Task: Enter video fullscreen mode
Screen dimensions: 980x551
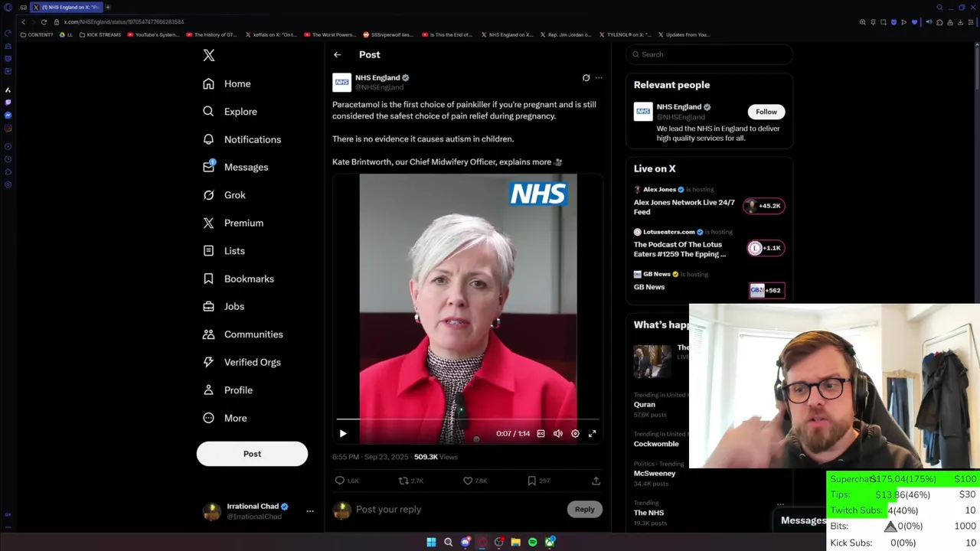Action: (x=592, y=433)
